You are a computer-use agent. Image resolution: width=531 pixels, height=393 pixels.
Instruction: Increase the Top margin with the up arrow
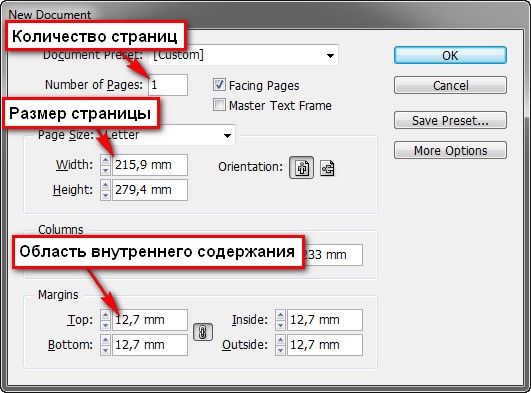pyautogui.click(x=105, y=315)
